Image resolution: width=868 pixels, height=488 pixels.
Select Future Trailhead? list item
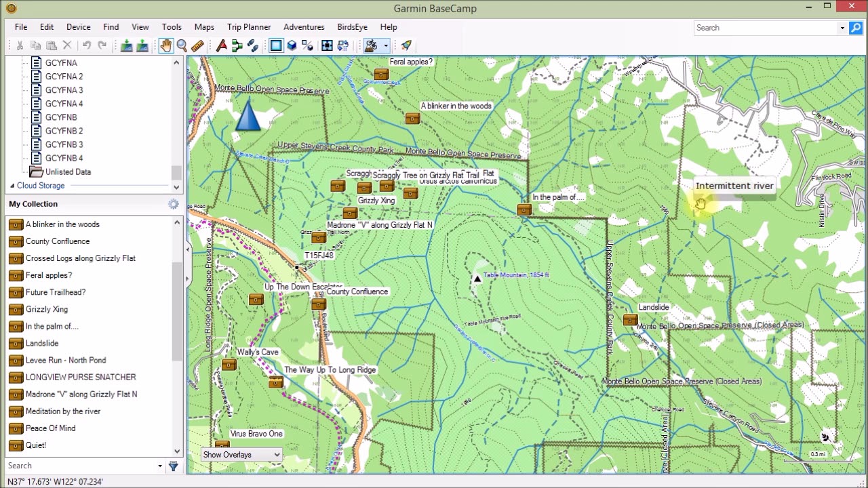tap(56, 292)
